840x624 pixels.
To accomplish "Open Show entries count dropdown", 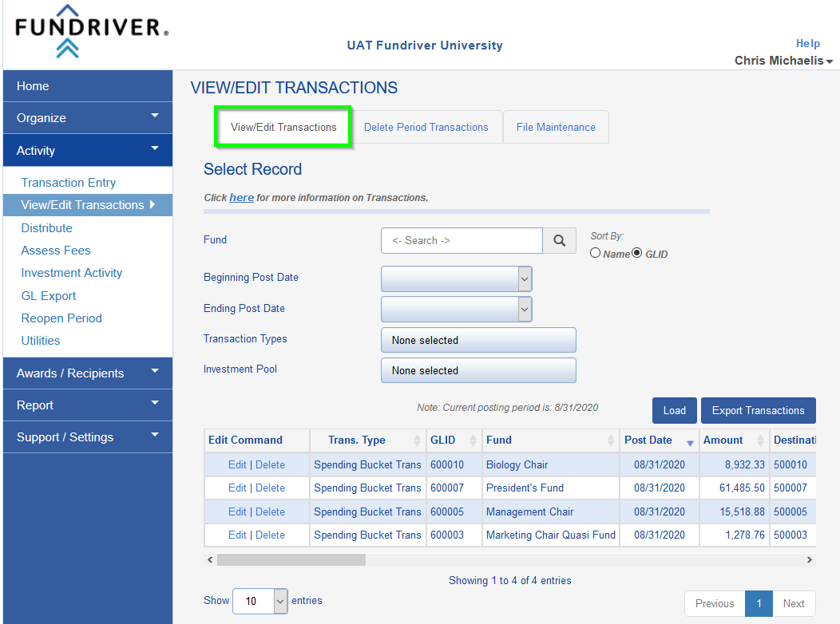I will click(x=260, y=601).
